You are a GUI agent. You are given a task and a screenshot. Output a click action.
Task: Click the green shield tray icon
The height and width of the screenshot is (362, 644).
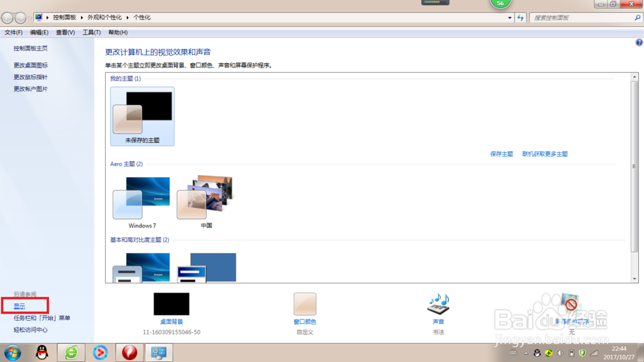582,353
